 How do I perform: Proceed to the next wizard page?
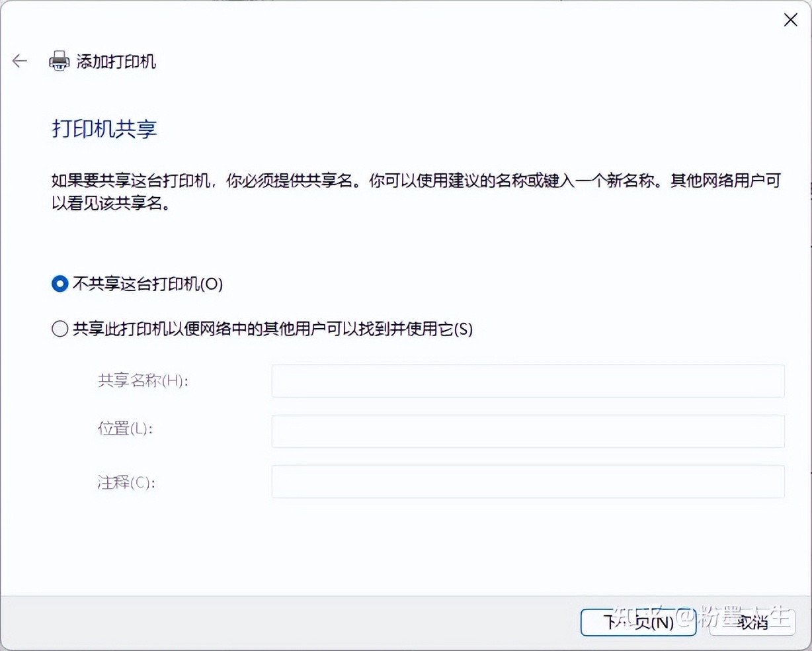point(637,623)
